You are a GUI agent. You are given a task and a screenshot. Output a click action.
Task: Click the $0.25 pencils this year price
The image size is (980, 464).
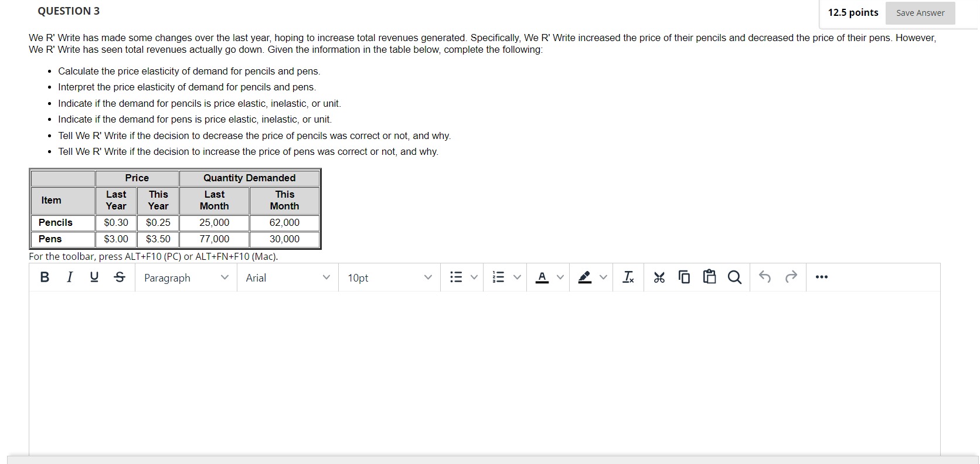[x=158, y=222]
